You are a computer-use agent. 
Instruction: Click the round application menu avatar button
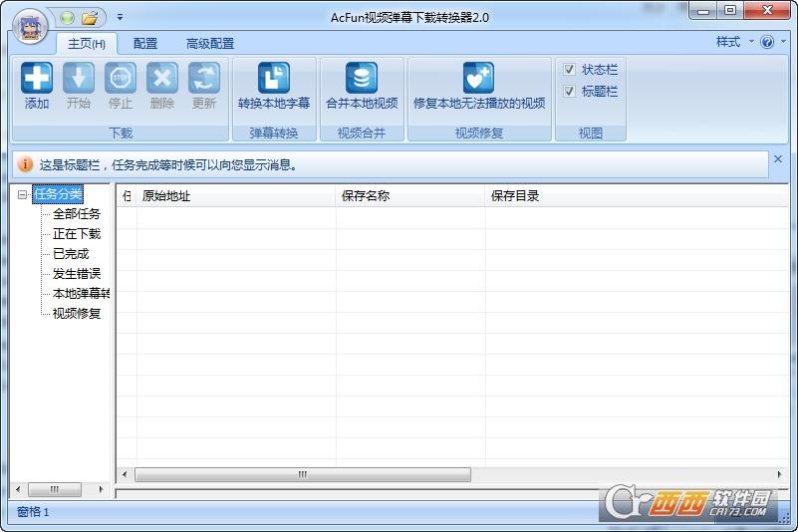click(x=30, y=26)
